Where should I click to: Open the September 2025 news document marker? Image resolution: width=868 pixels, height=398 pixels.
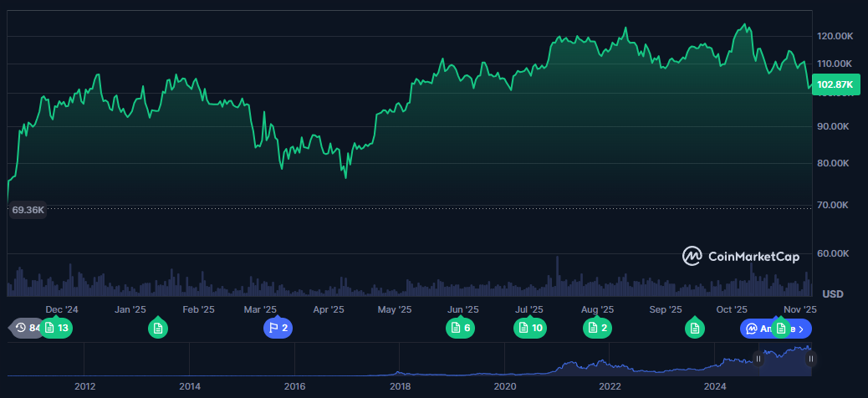tap(694, 329)
